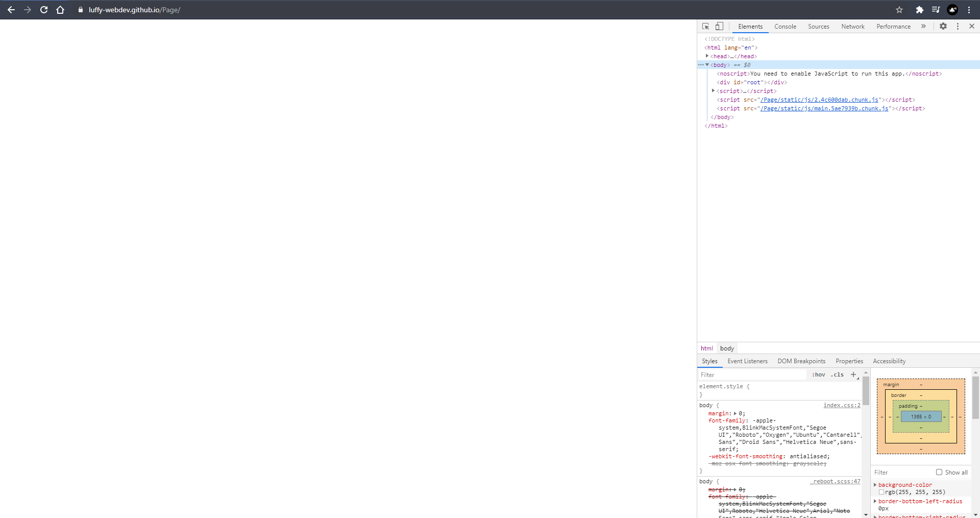Toggle the device toolbar emulation
This screenshot has height=518, width=980.
click(720, 26)
